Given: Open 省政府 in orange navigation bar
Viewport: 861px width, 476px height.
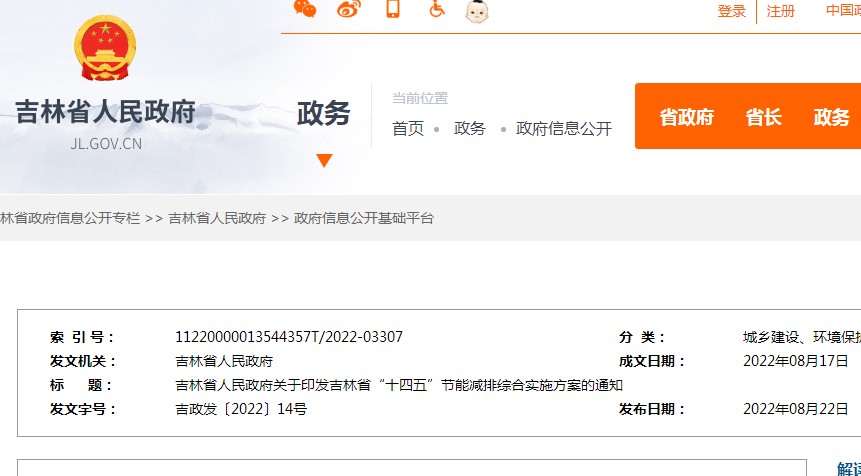Looking at the screenshot, I should pos(686,117).
